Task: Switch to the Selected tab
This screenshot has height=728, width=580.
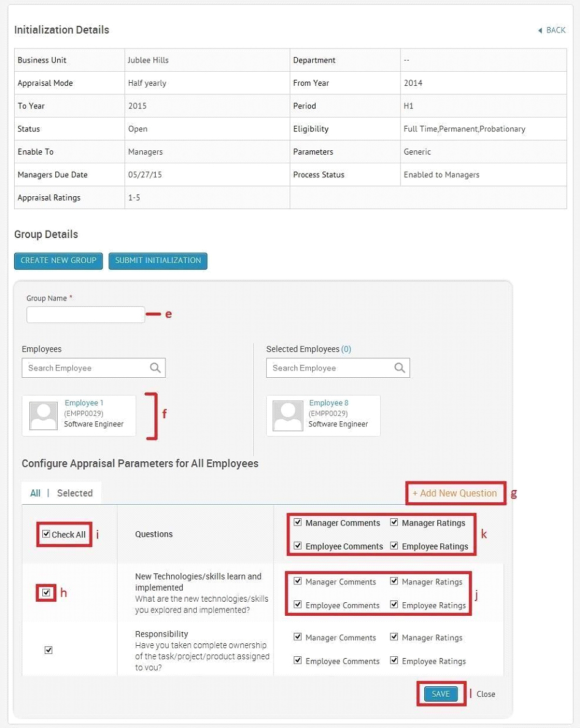Action: pyautogui.click(x=75, y=493)
